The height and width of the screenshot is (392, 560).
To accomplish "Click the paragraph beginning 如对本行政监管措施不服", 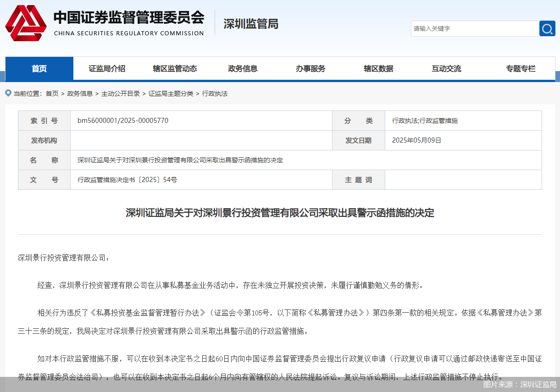I will click(x=280, y=368).
